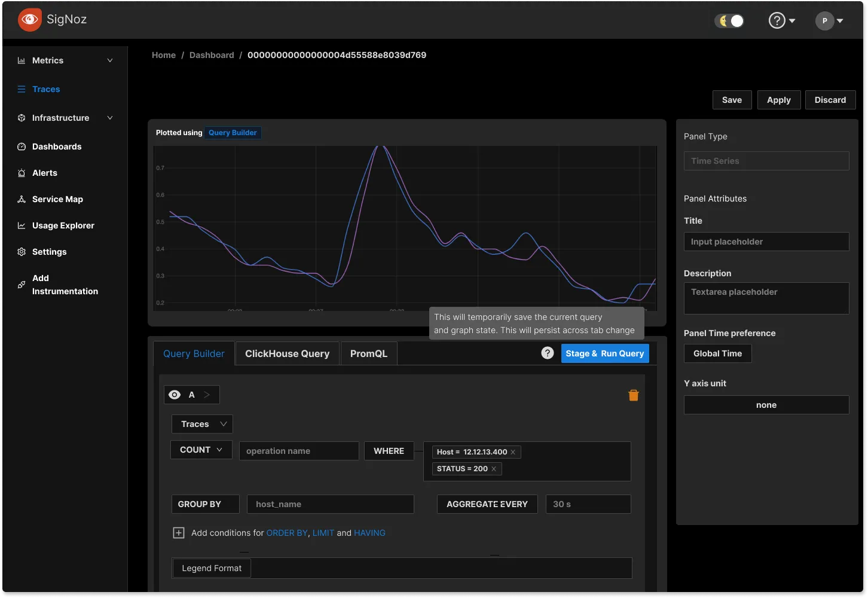Click the plus icon to add conditions

click(179, 533)
